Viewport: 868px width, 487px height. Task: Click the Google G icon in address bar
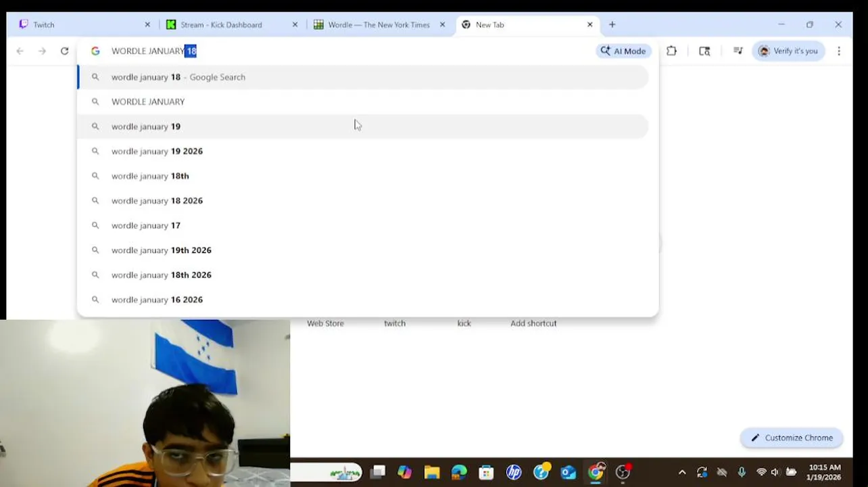tap(95, 51)
